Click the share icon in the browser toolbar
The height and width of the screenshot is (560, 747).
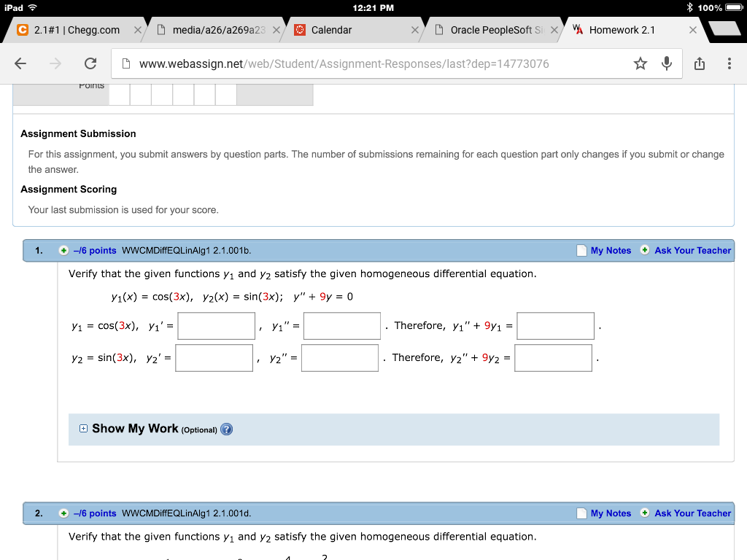698,63
